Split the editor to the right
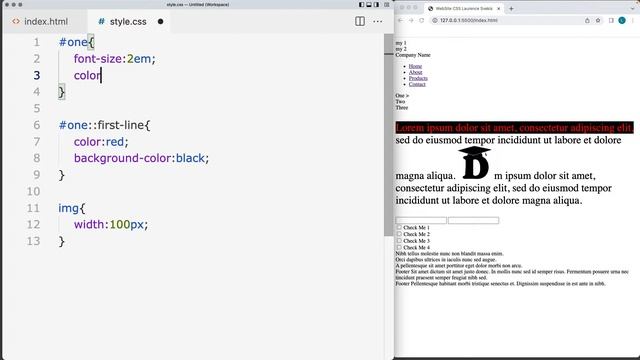This screenshot has height=360, width=640. coord(360,21)
